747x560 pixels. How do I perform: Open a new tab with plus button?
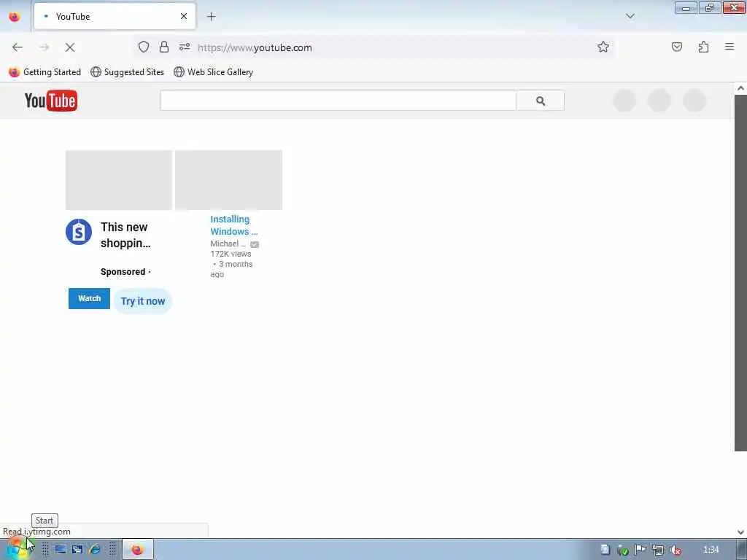[x=211, y=17]
